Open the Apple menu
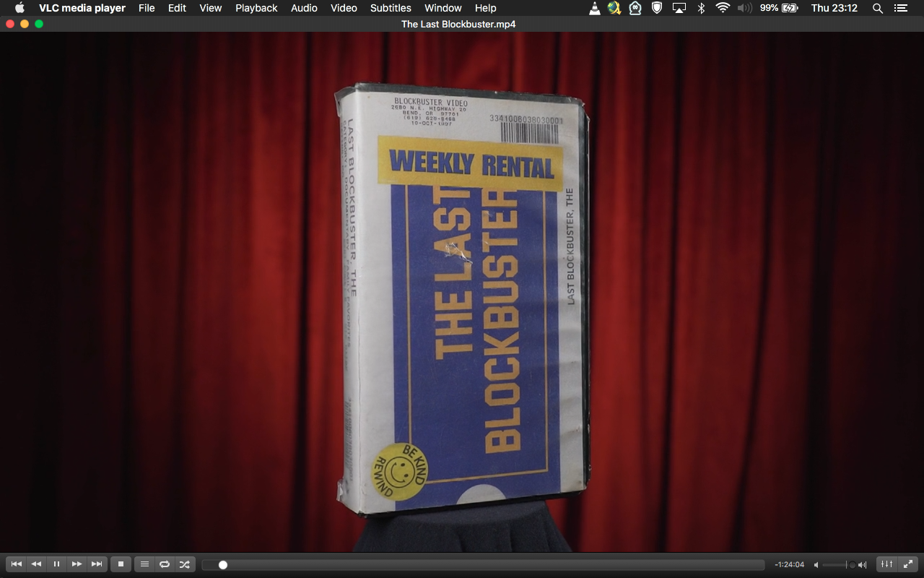 click(19, 8)
